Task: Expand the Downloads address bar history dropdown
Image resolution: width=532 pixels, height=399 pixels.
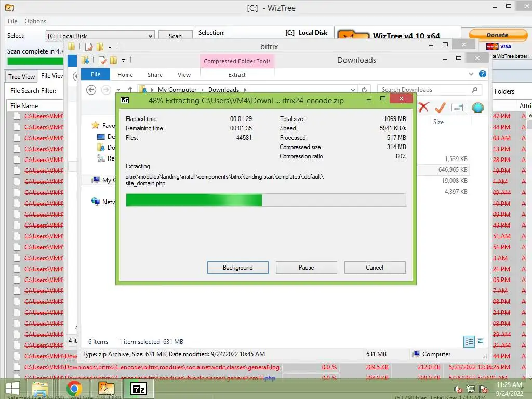Action: coord(353,90)
